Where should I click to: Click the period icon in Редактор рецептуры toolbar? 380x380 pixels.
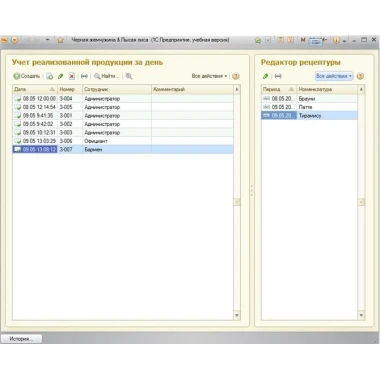pos(278,76)
